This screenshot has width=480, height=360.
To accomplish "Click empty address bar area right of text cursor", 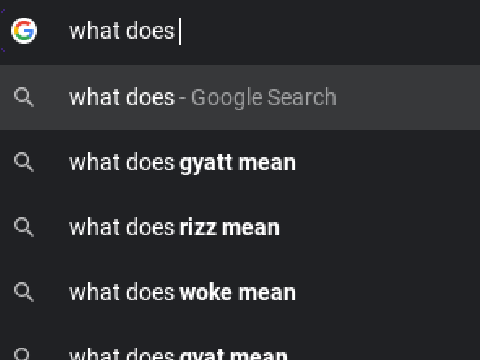I will (x=330, y=31).
